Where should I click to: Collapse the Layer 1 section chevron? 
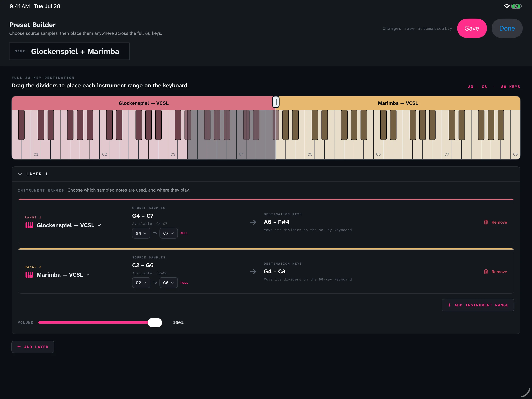[20, 174]
